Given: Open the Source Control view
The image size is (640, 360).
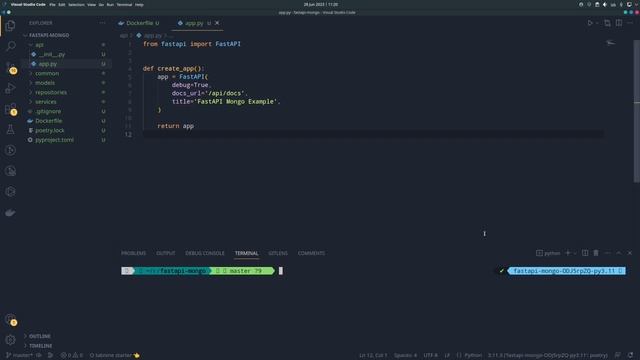Looking at the screenshot, I should 11,67.
